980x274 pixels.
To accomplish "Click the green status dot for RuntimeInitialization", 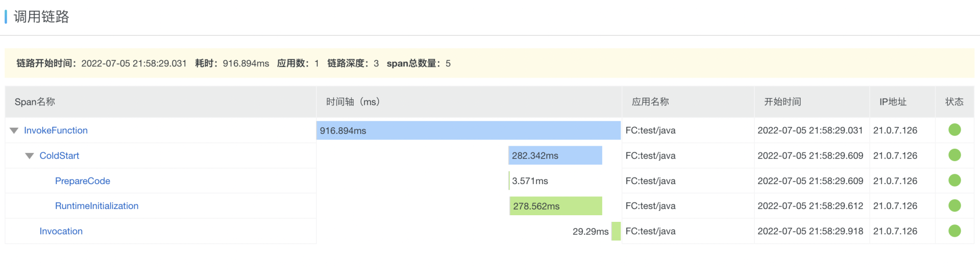I will [954, 205].
